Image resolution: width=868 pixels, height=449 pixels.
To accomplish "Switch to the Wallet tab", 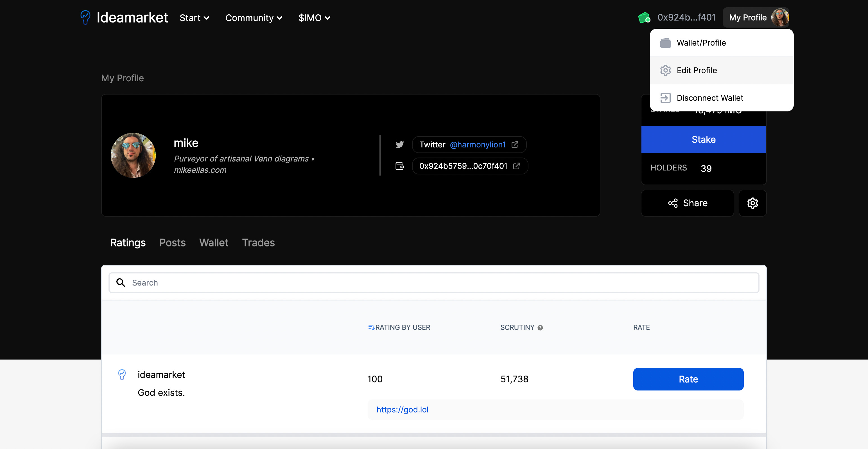I will pyautogui.click(x=214, y=243).
